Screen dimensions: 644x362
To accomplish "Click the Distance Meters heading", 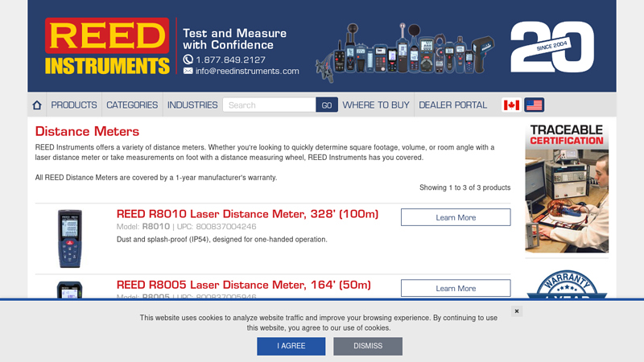I will click(87, 131).
